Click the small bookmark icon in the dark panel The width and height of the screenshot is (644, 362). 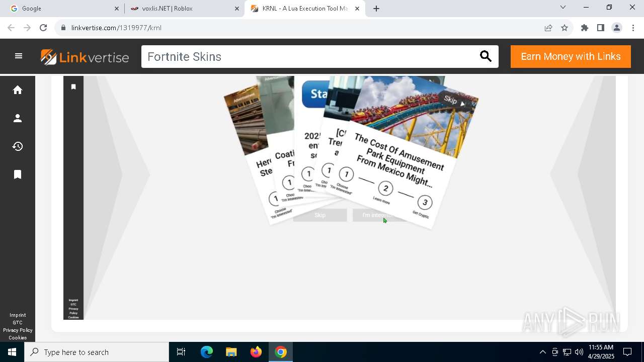[x=73, y=87]
